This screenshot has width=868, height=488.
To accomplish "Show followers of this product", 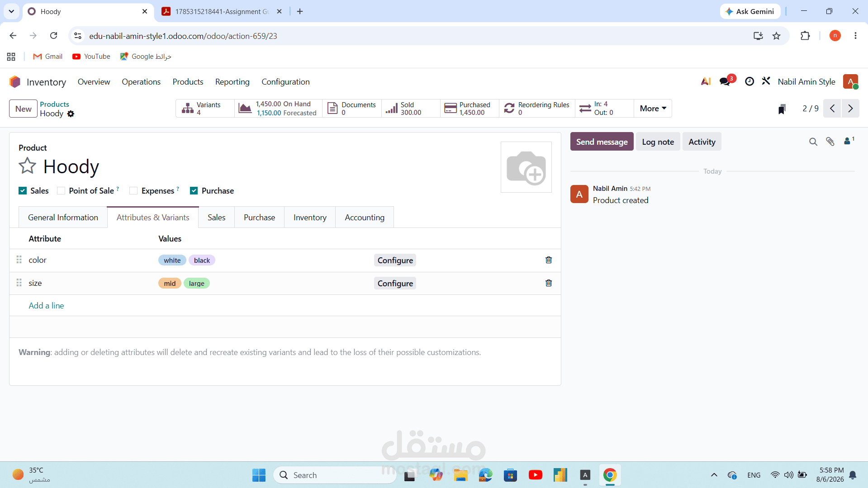I will (849, 141).
